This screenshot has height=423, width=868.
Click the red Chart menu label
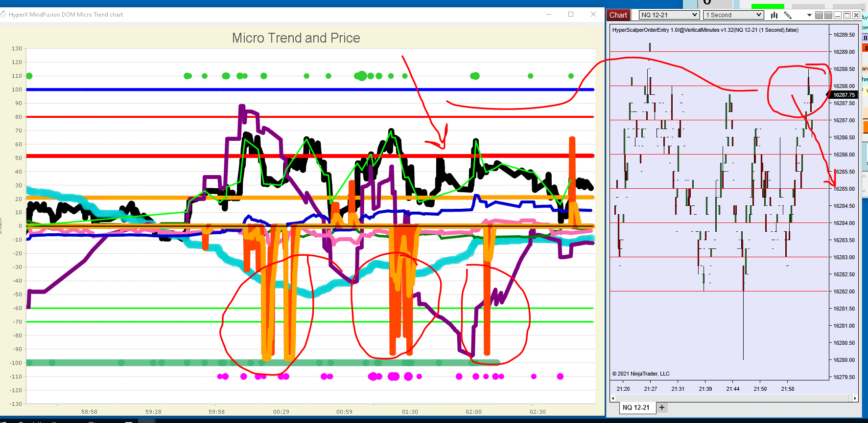pos(618,15)
